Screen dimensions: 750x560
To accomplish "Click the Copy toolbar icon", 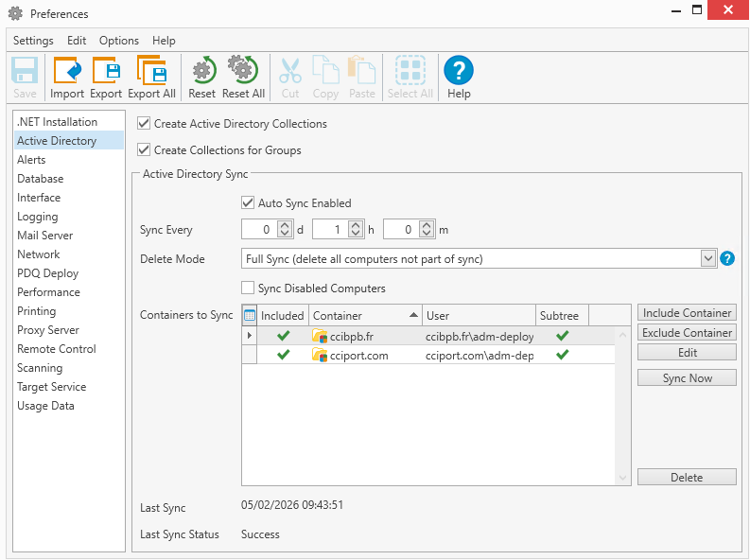I will tap(325, 70).
